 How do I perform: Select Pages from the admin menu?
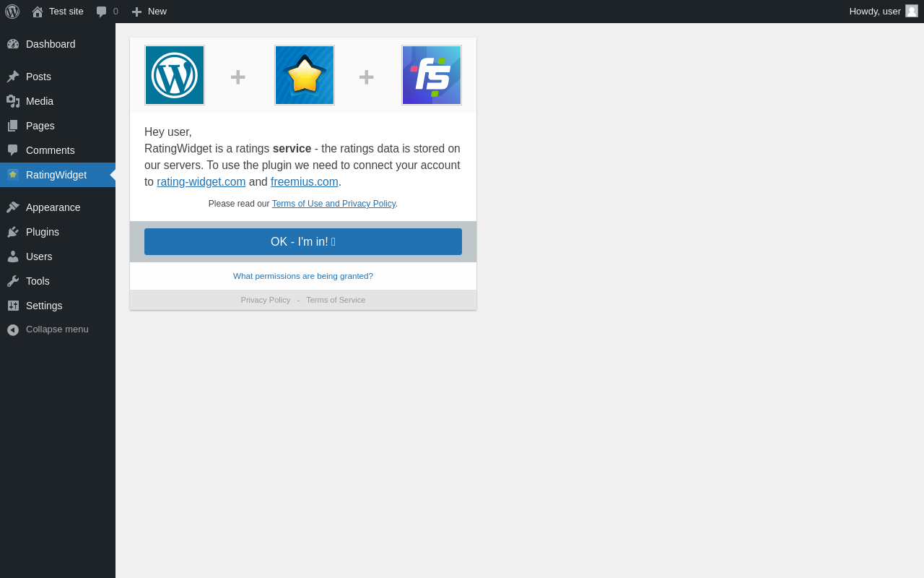tap(58, 126)
